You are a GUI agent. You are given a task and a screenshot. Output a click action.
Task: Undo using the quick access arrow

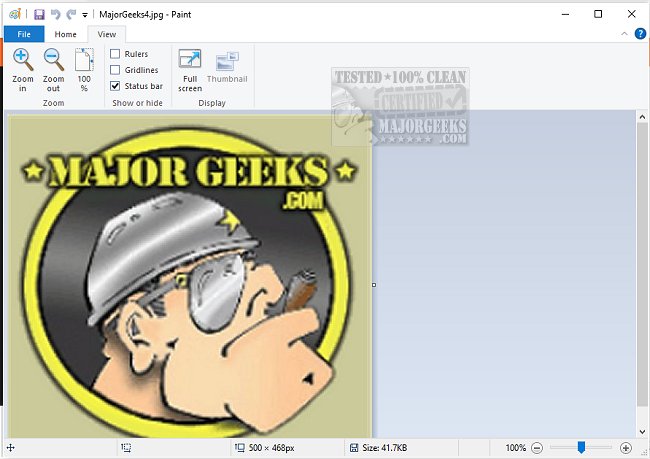coord(56,15)
